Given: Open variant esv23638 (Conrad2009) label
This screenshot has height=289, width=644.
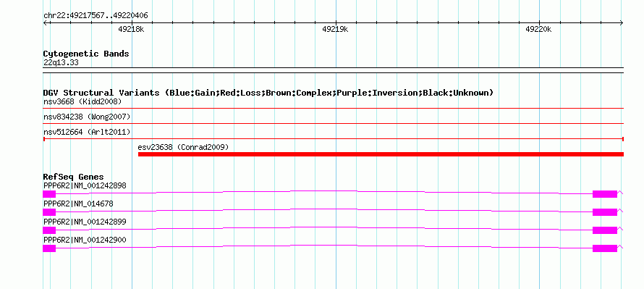Looking at the screenshot, I should pos(183,147).
